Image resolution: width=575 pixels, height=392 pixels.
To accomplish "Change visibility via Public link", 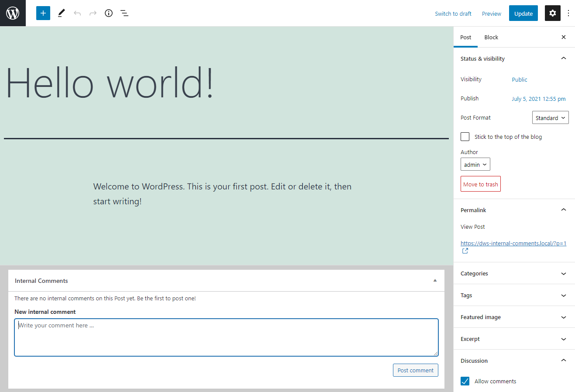I will [520, 79].
